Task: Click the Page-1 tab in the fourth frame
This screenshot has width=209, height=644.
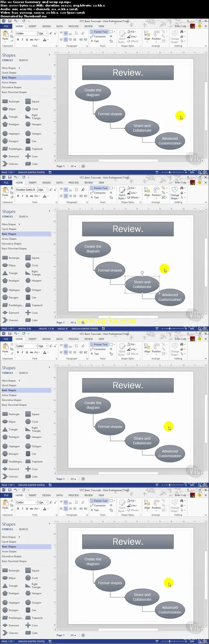Action: pos(60,635)
